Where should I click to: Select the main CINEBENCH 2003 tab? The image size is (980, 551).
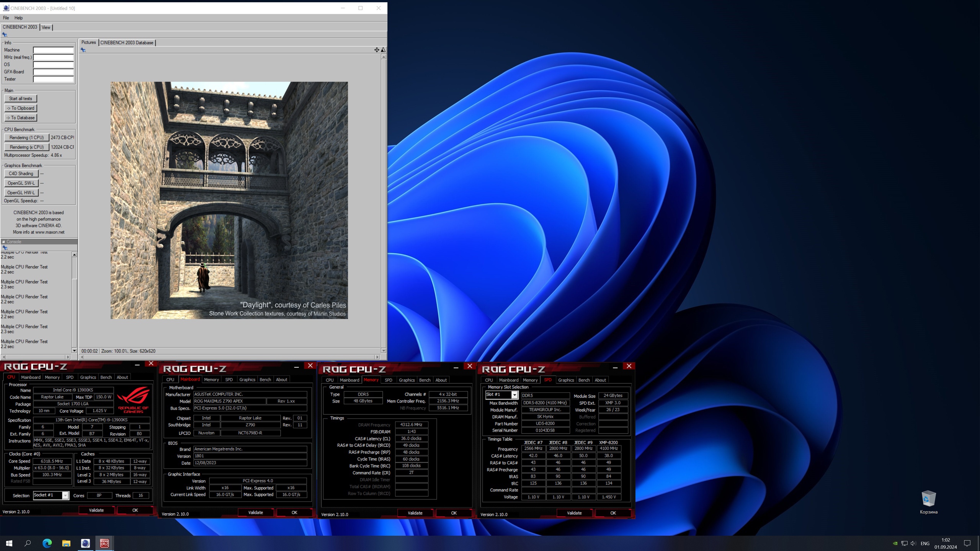point(20,27)
